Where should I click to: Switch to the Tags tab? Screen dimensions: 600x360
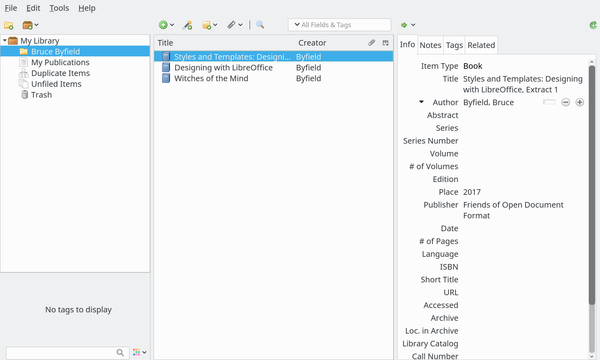(454, 45)
